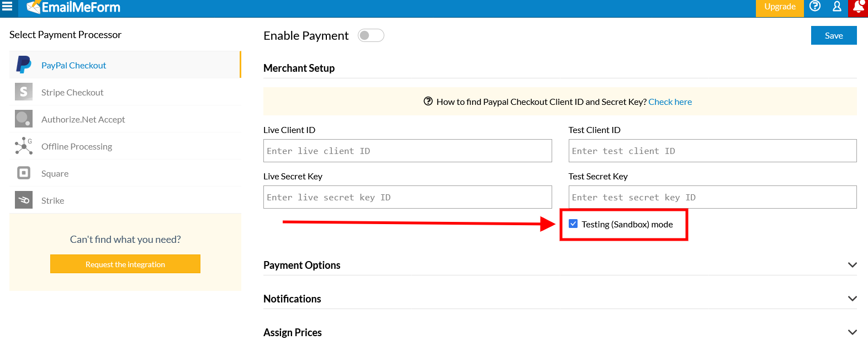Toggle the Enable Payment switch
This screenshot has width=868, height=340.
(371, 35)
